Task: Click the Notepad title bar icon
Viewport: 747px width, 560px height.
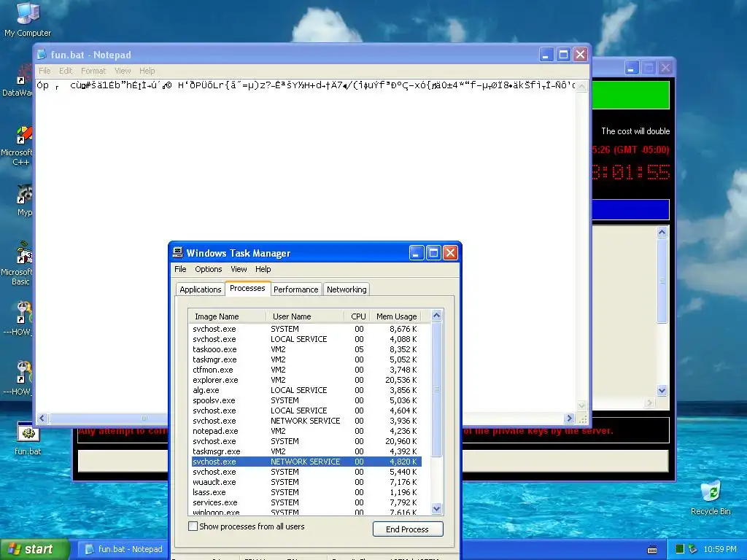Action: coord(42,54)
